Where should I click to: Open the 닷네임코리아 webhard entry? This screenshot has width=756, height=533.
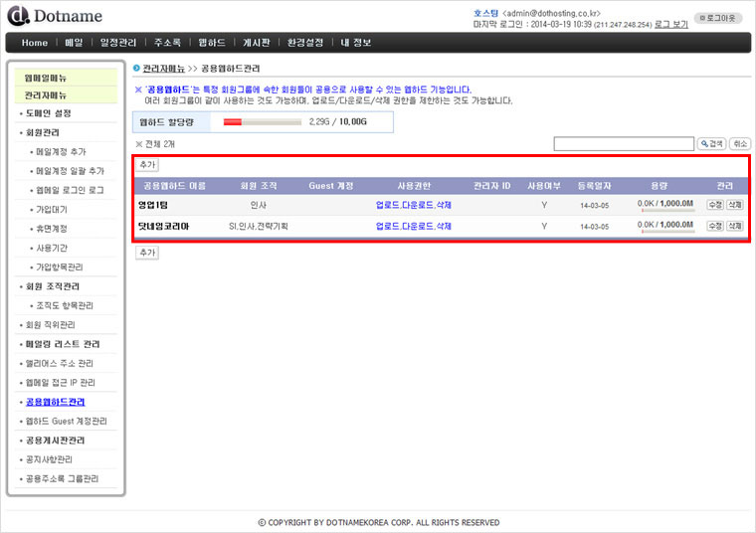coord(163,226)
